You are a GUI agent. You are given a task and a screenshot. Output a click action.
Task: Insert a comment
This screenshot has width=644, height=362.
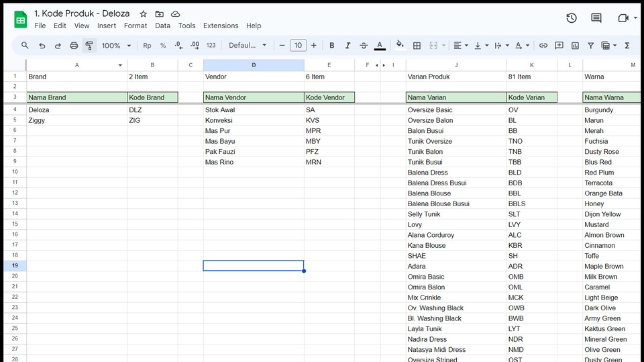click(559, 45)
